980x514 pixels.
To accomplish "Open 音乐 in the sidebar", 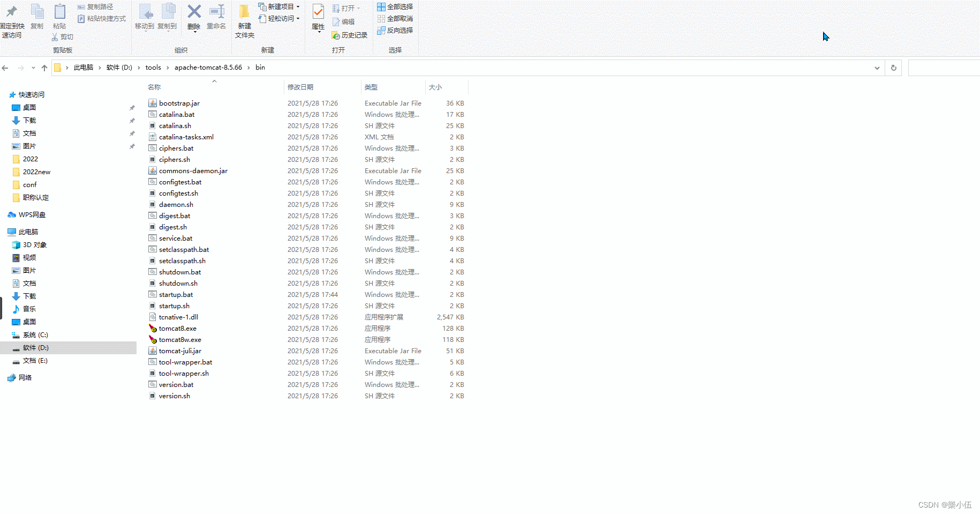I will click(x=29, y=309).
